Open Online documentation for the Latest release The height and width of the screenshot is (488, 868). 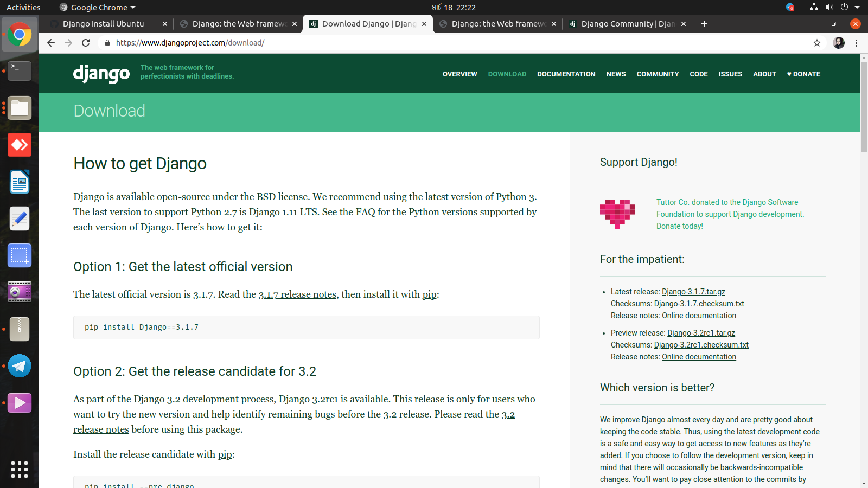pyautogui.click(x=699, y=316)
